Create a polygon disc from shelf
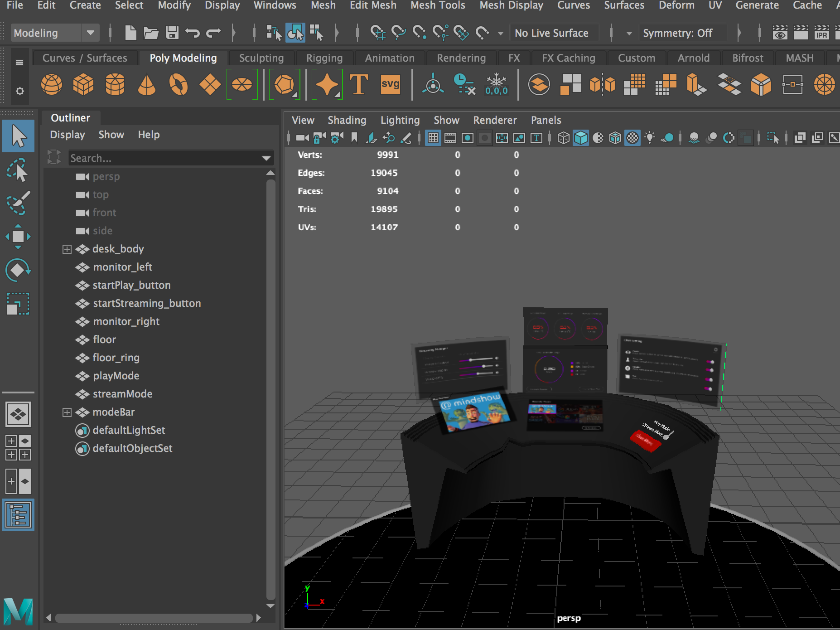Screen dimensions: 840x630 click(242, 85)
